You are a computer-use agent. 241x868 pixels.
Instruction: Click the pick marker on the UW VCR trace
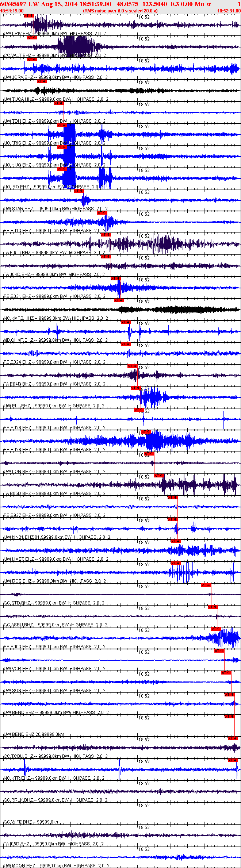click(219, 651)
